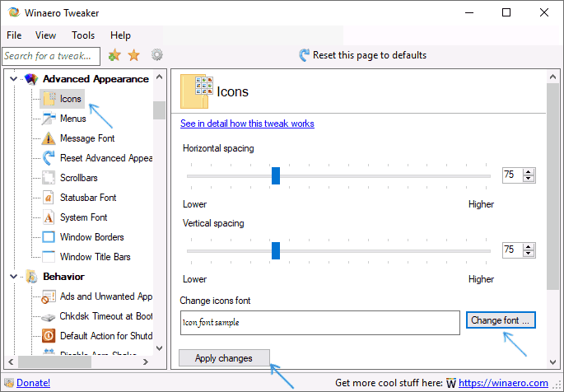
Task: Click the Message Font warning icon
Action: (49, 138)
